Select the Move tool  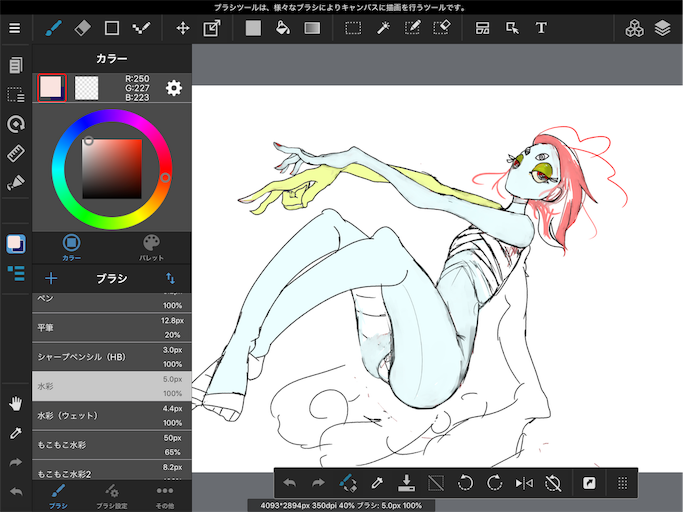pos(183,28)
